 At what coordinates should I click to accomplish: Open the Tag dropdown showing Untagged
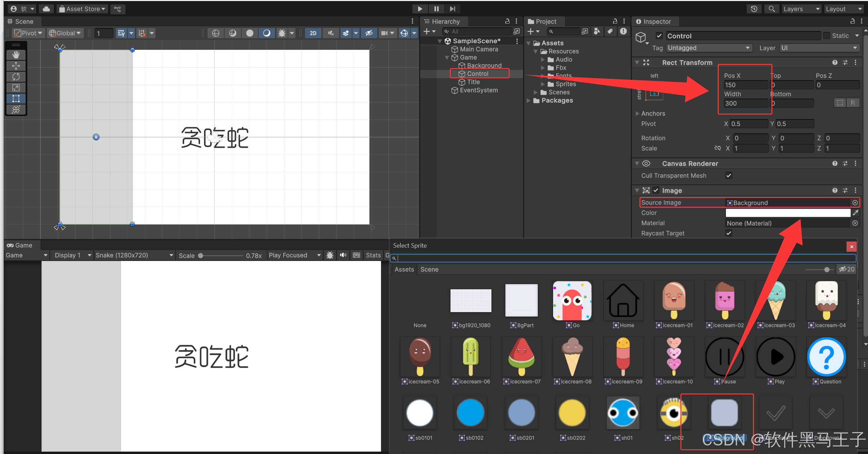point(709,48)
